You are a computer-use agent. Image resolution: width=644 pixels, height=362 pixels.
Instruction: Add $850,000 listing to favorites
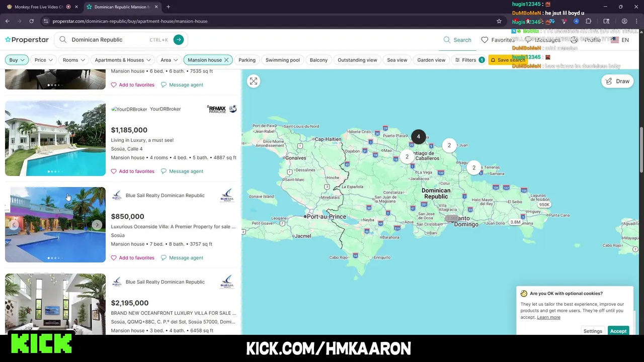133,257
